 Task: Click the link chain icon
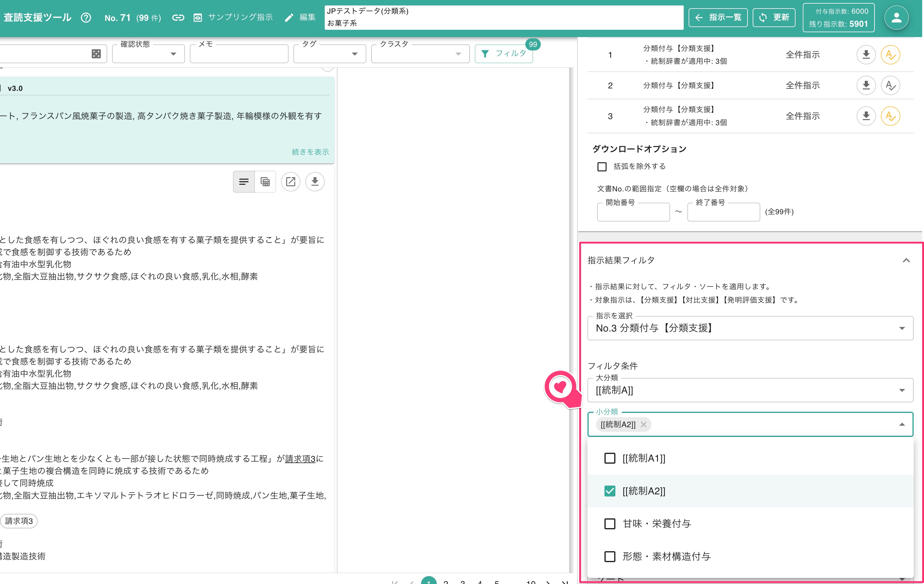[178, 17]
